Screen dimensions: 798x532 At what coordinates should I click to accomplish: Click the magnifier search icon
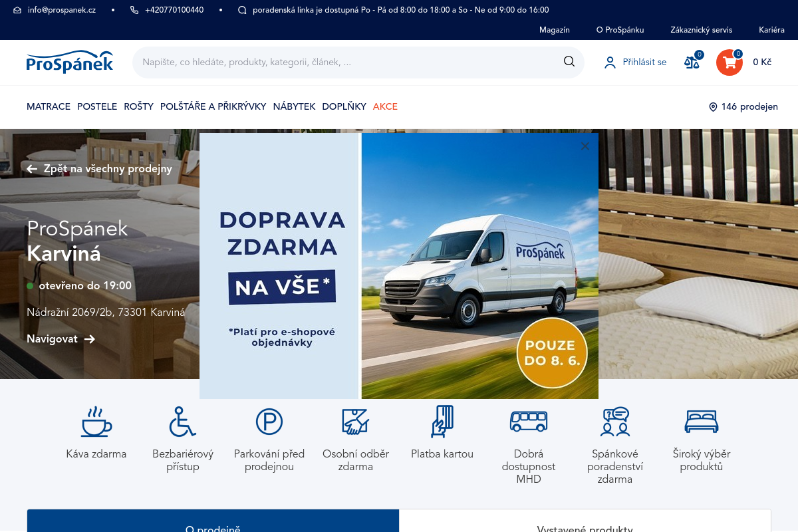tap(569, 61)
